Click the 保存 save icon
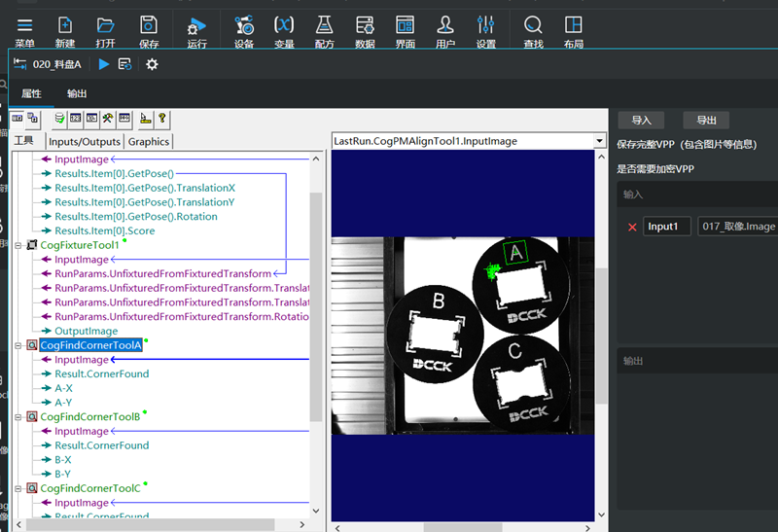This screenshot has width=778, height=532. [149, 31]
